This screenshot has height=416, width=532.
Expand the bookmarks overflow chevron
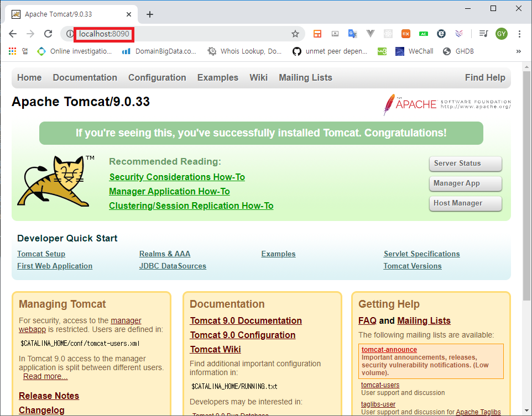(x=518, y=51)
